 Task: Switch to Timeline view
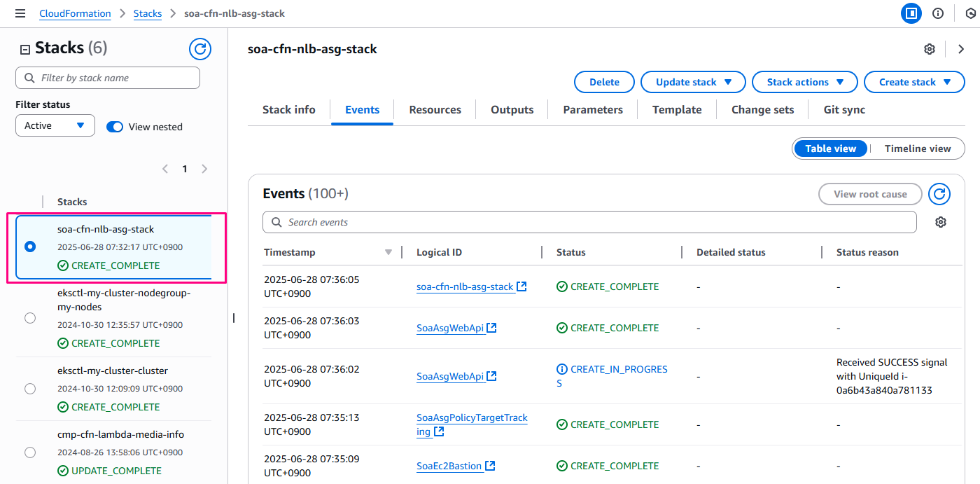pos(917,148)
